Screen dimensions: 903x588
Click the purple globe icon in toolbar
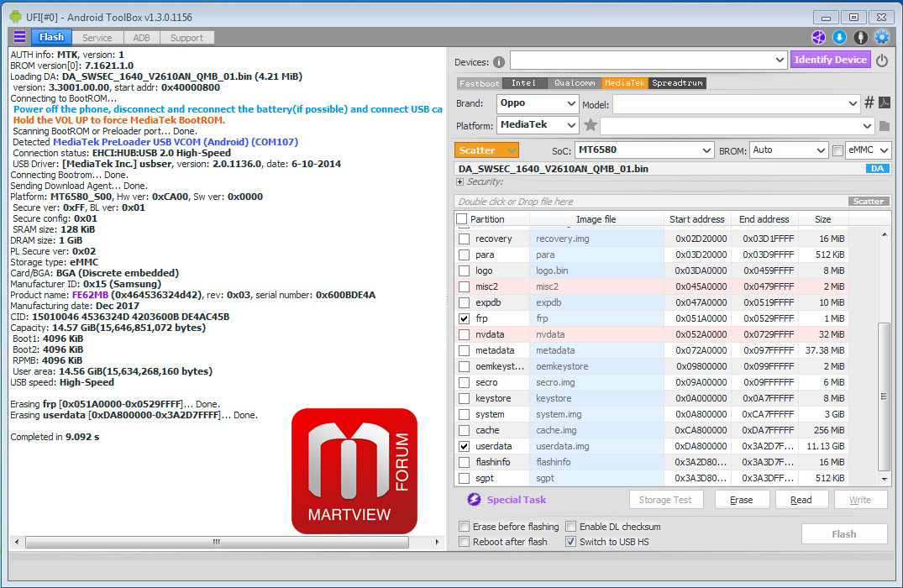[x=818, y=38]
